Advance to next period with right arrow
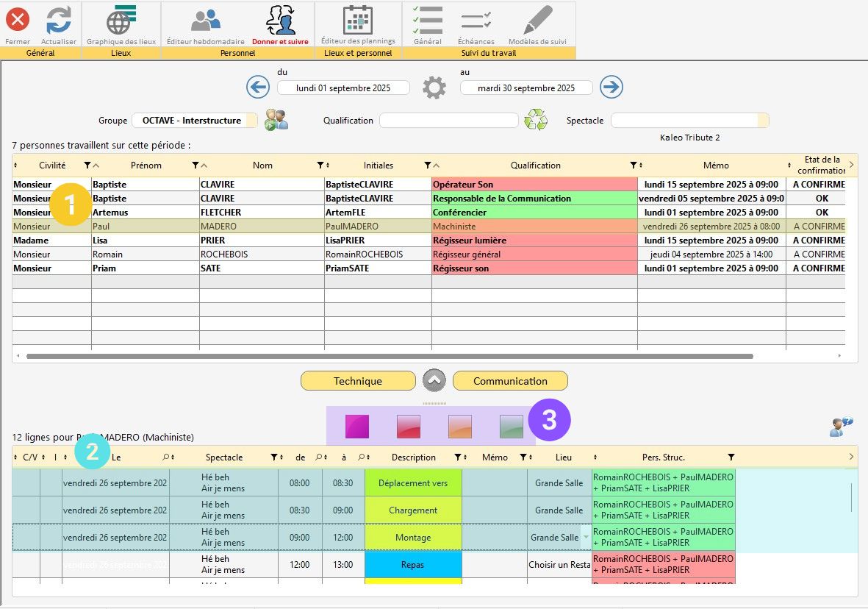The height and width of the screenshot is (609, 868). (x=611, y=88)
